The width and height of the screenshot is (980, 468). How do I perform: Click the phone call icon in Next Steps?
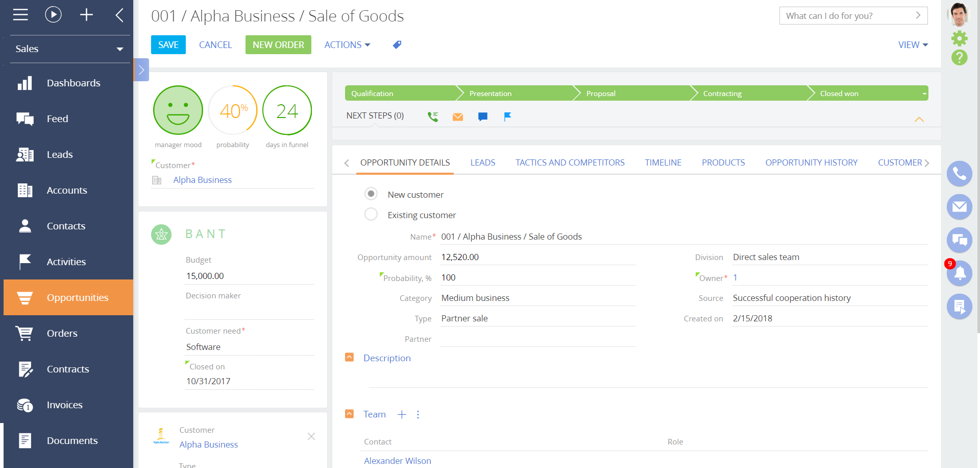click(x=433, y=116)
